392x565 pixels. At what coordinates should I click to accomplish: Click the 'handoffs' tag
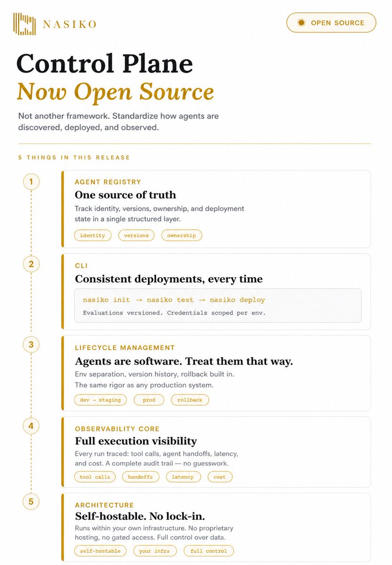[x=141, y=477]
